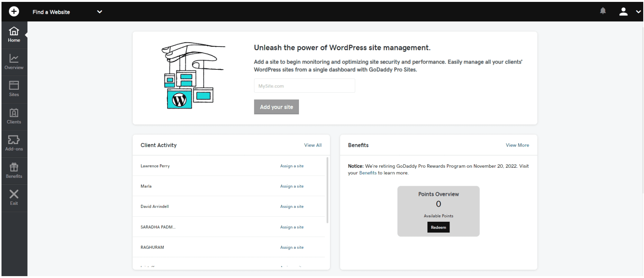The height and width of the screenshot is (278, 644).
Task: Open the Clients section
Action: point(14,117)
